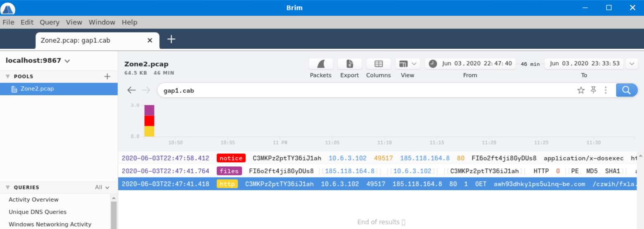Open the search bar kebab menu
644x229 pixels.
pos(606,90)
